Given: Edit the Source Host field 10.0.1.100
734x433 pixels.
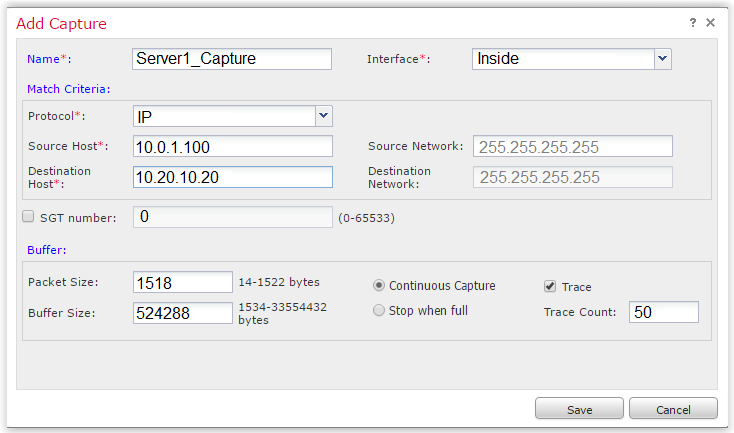Looking at the screenshot, I should 233,147.
